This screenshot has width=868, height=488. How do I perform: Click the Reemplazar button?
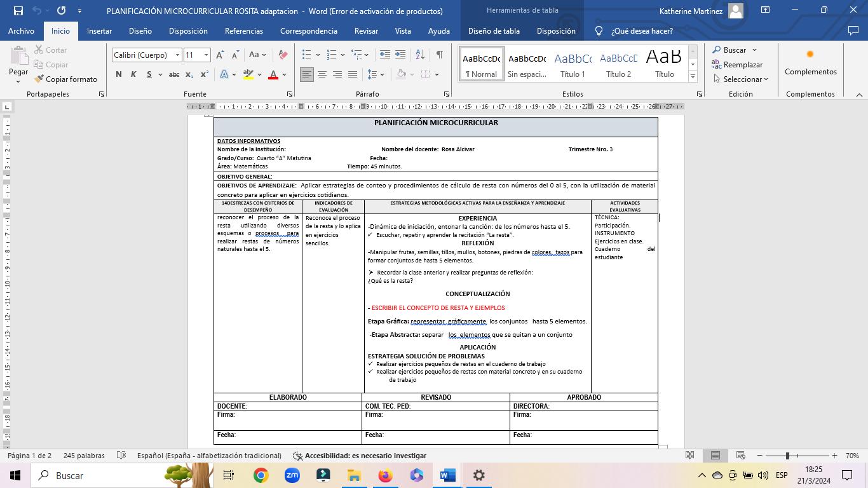tap(737, 65)
